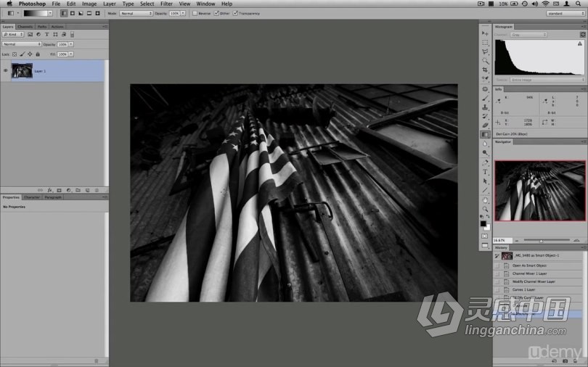Select the Type tool in the toolbar
This screenshot has width=588, height=367.
(x=485, y=171)
